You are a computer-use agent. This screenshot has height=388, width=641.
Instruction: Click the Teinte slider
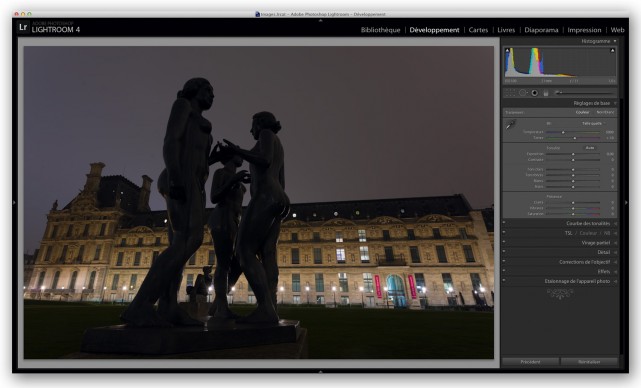click(573, 138)
